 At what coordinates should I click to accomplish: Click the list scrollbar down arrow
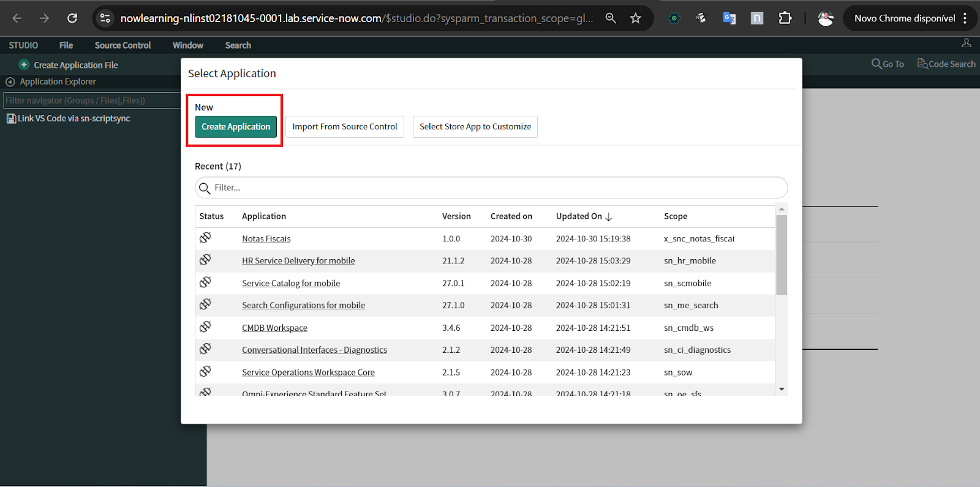click(782, 389)
